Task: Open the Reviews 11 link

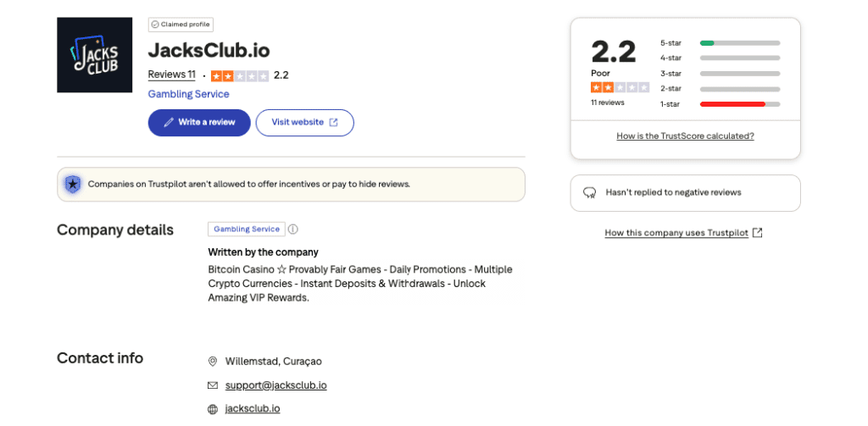Action: coord(171,75)
